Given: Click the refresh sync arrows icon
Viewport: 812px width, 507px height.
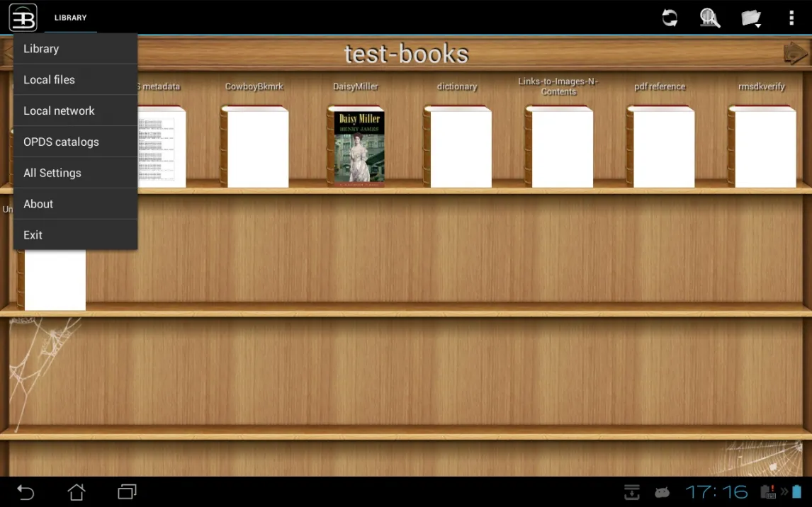Looking at the screenshot, I should pos(669,18).
